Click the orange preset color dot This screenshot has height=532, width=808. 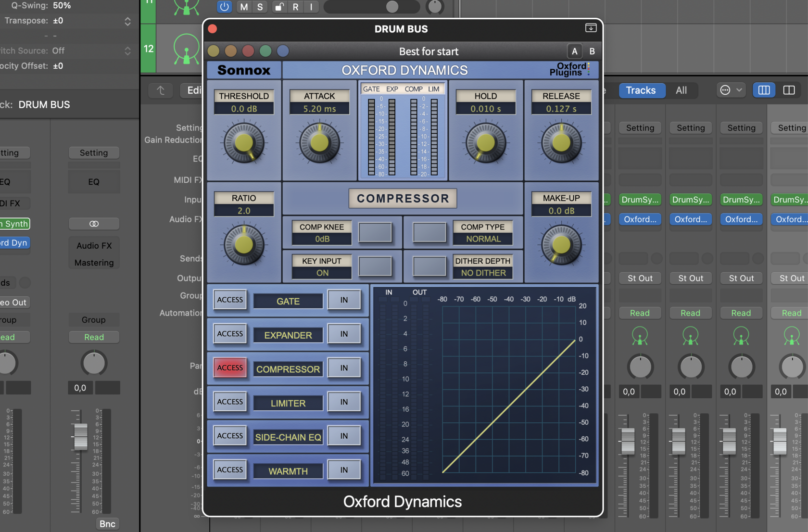231,51
